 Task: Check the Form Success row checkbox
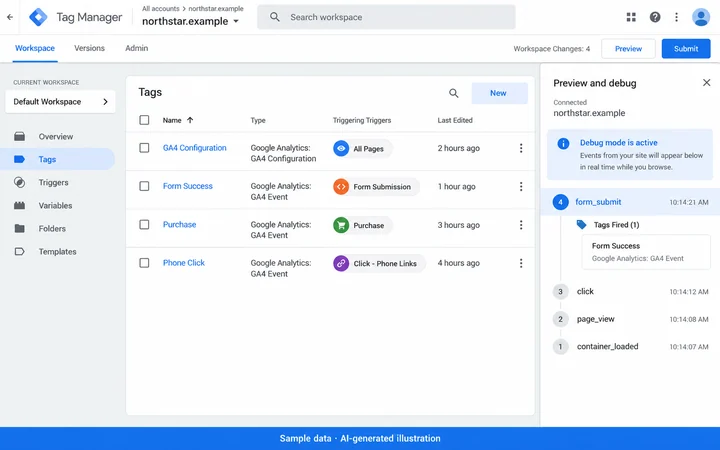tap(144, 186)
